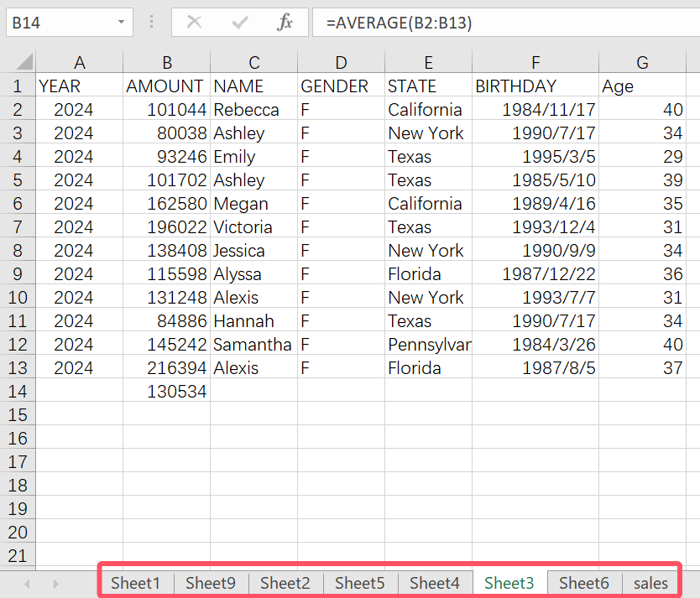The image size is (700, 598).
Task: Select the Sheet9 tab
Action: (211, 584)
